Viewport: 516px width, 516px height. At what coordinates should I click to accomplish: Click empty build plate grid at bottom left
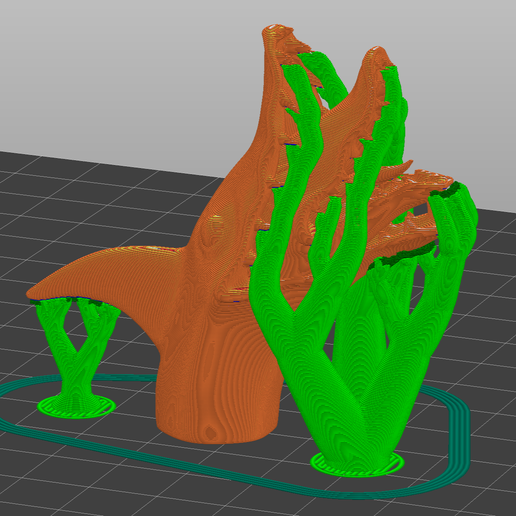(67, 473)
